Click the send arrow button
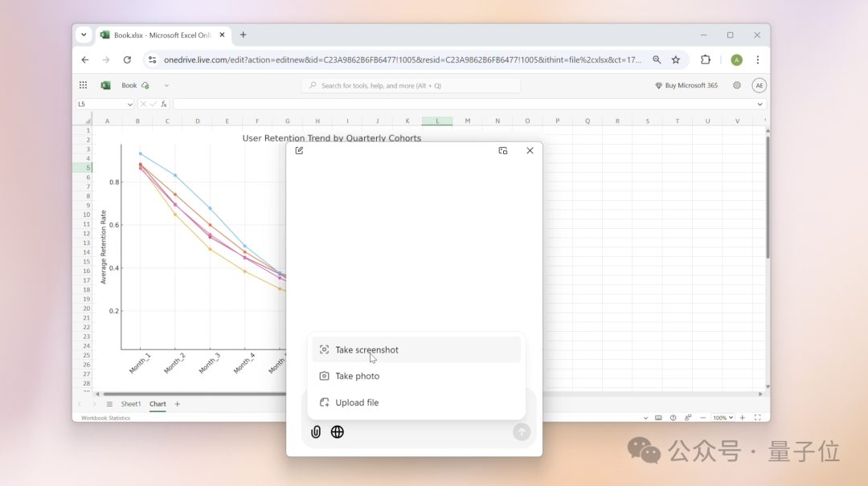 (x=522, y=431)
